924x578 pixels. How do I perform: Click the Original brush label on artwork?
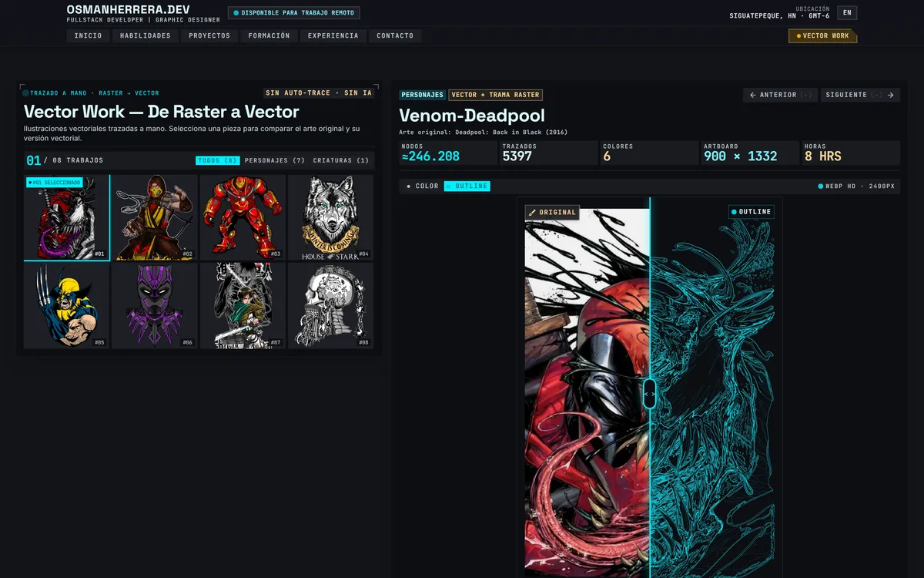[552, 212]
